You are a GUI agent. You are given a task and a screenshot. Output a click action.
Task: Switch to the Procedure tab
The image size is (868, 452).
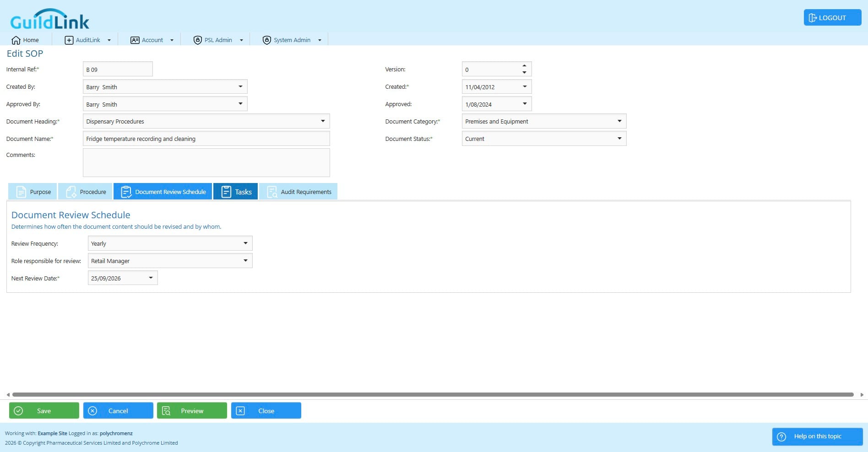[x=85, y=192]
